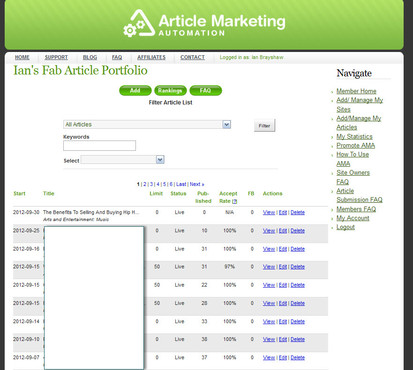Viewport: 413px width, 370px height.
Task: Click 'Logged in as: Ian Brayshaw' text
Action: (x=251, y=57)
